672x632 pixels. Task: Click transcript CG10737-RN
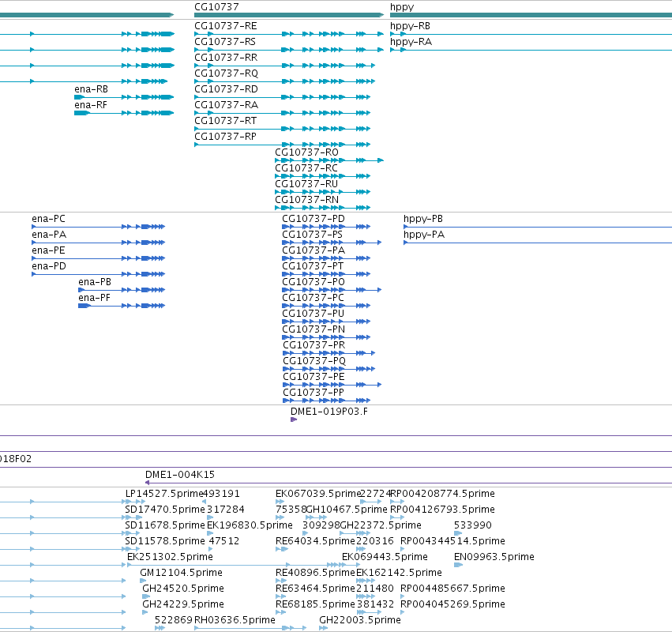click(x=306, y=200)
